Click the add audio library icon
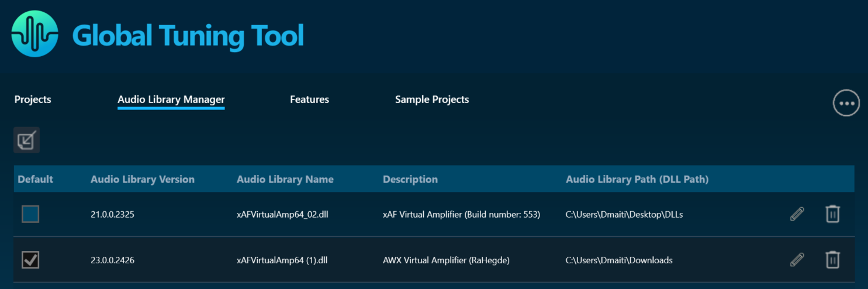 [x=26, y=140]
